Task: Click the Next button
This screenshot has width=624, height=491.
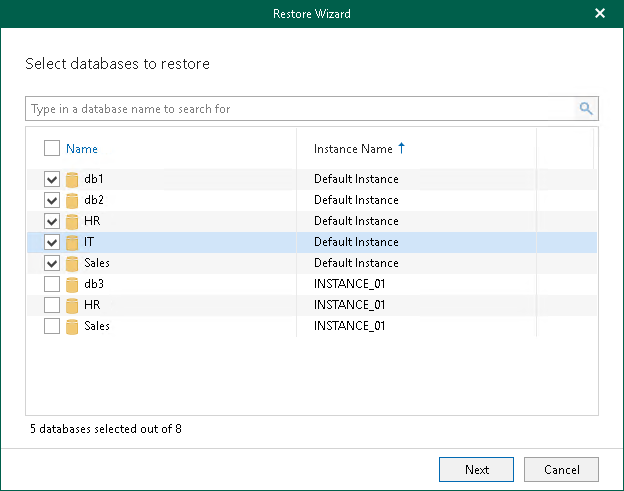Action: pyautogui.click(x=476, y=469)
